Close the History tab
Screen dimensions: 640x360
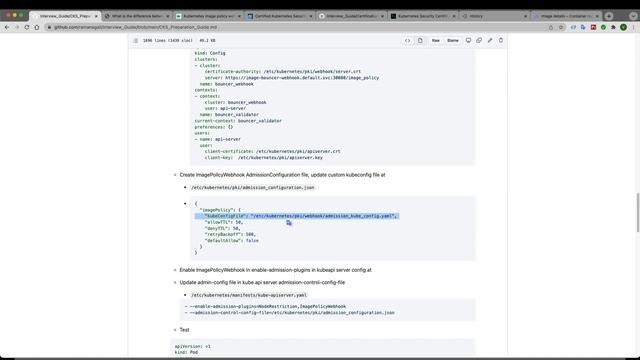click(525, 16)
